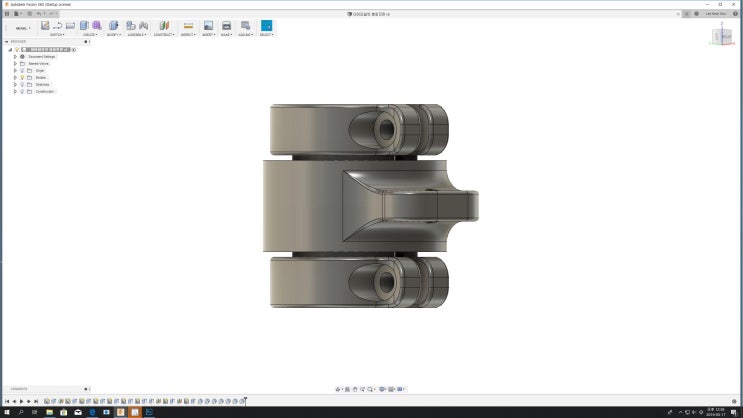The image size is (743, 418).
Task: Select the Rectangle sketch tool icon
Action: pos(70,26)
